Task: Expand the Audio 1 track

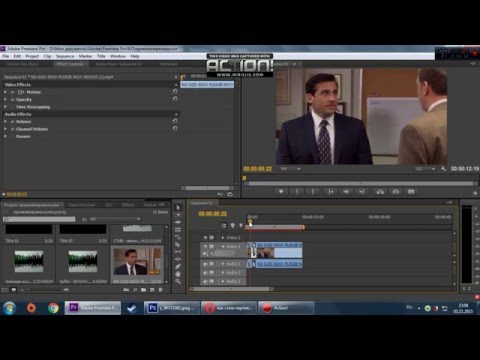Action: click(x=223, y=264)
